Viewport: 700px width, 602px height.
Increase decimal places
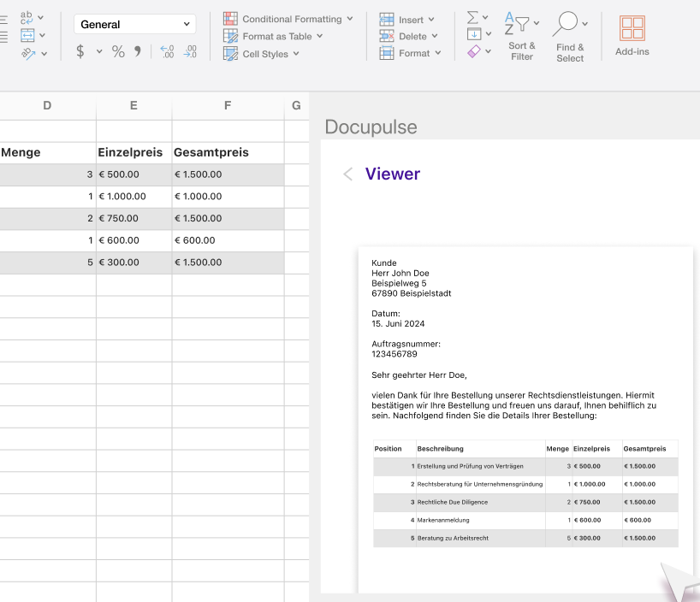tap(167, 52)
